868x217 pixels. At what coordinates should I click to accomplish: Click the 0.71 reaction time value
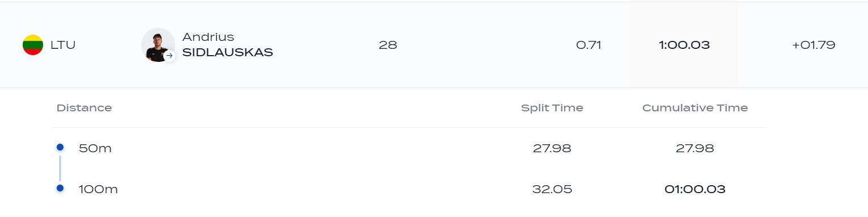coord(588,45)
